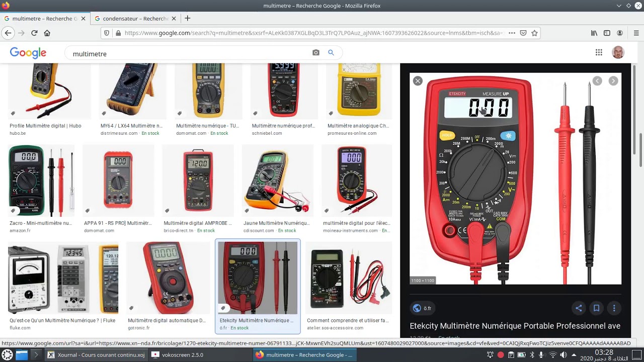
Task: Close the multimetre search tab
Action: [83, 19]
